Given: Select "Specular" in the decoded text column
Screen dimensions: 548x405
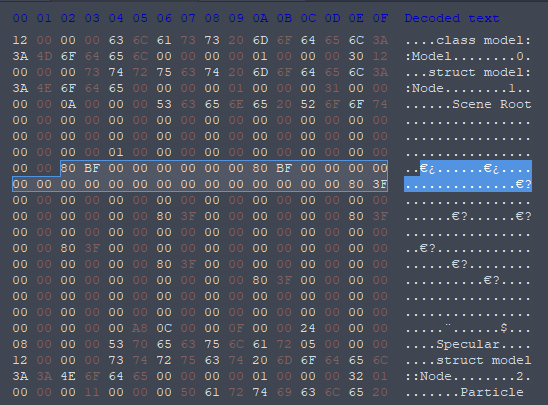Looking at the screenshot, I should [468, 344].
